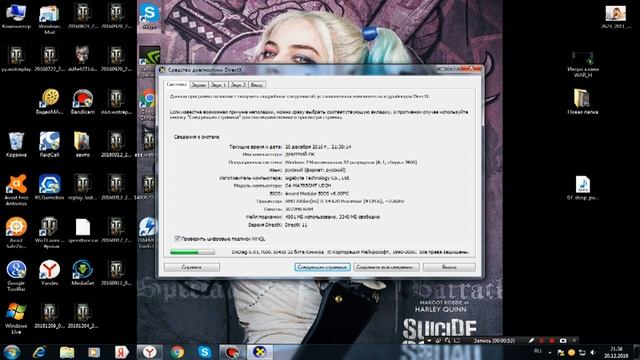This screenshot has height=360, width=640.
Task: Open the recording bar dropdown arrow
Action: 429,340
